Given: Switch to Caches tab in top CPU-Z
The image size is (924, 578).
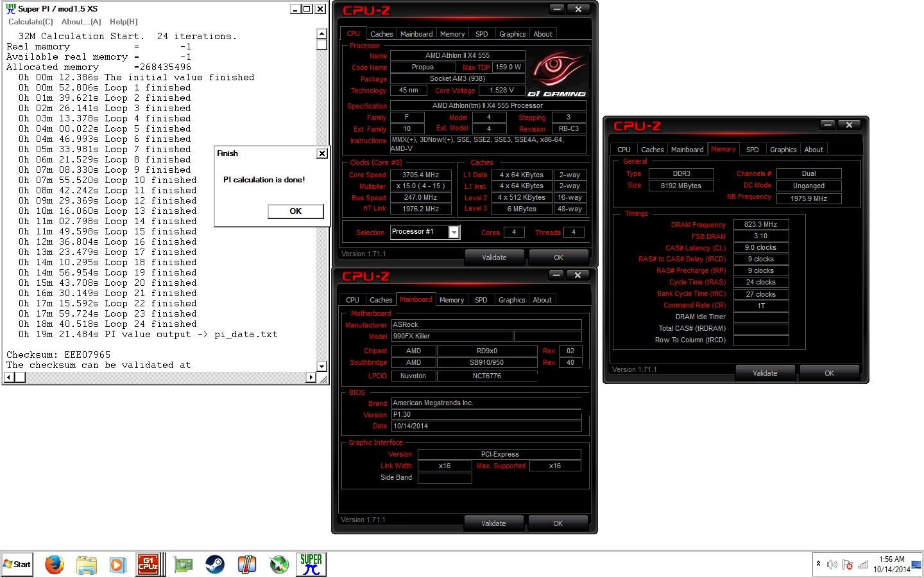Looking at the screenshot, I should coord(381,34).
